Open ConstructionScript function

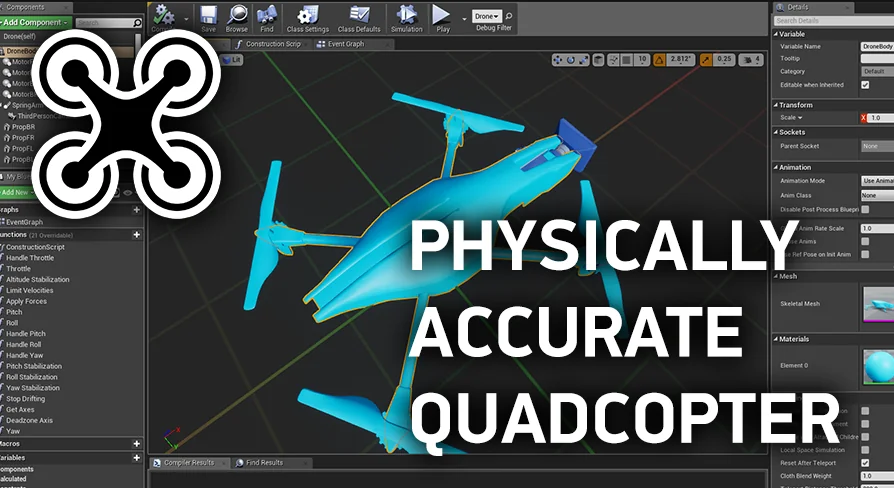tap(34, 247)
